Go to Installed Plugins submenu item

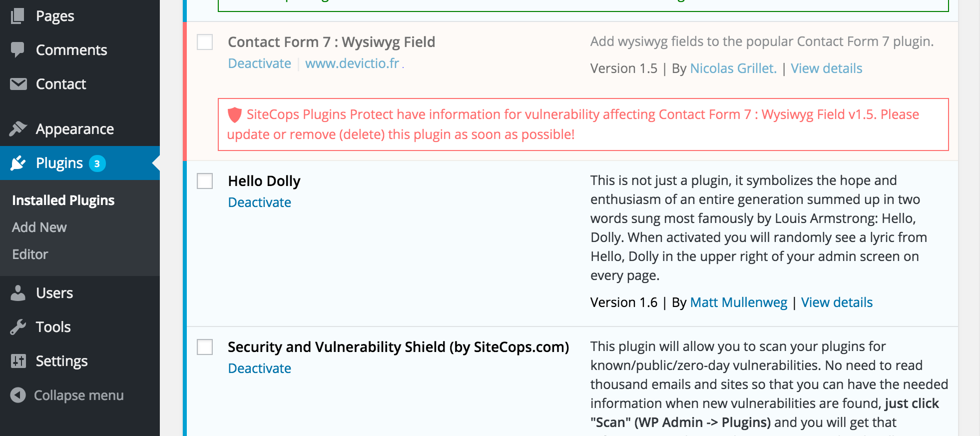pos(63,200)
